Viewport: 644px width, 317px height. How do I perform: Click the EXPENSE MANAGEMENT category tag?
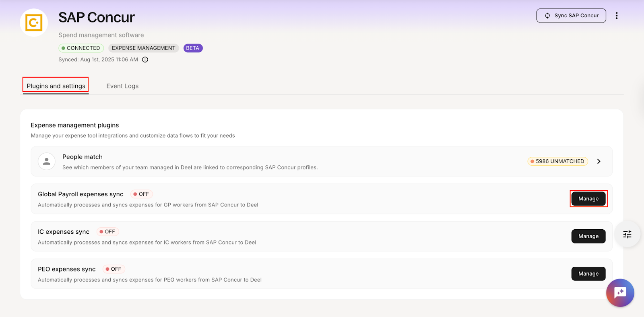pyautogui.click(x=143, y=48)
